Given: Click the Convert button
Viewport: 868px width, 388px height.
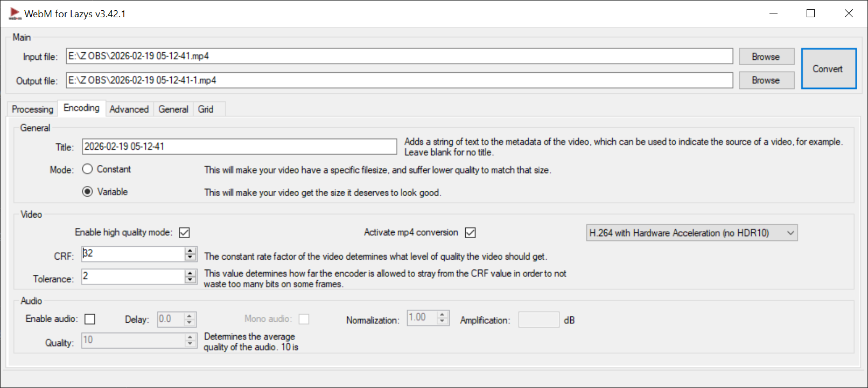Looking at the screenshot, I should click(829, 68).
